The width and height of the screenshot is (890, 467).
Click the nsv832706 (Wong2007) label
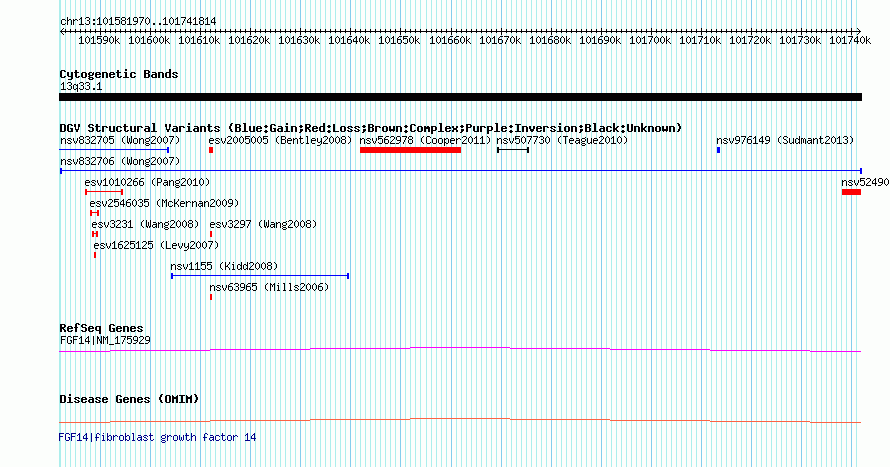[120, 161]
